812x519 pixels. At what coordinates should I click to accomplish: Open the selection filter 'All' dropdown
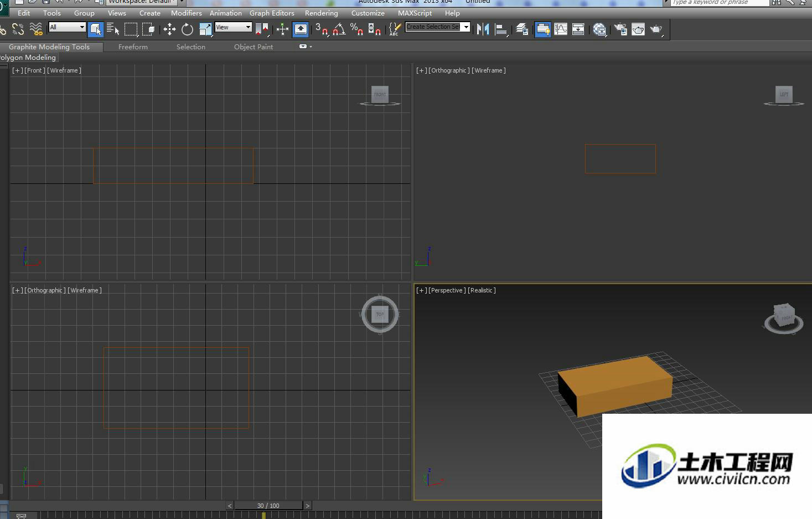pos(67,27)
